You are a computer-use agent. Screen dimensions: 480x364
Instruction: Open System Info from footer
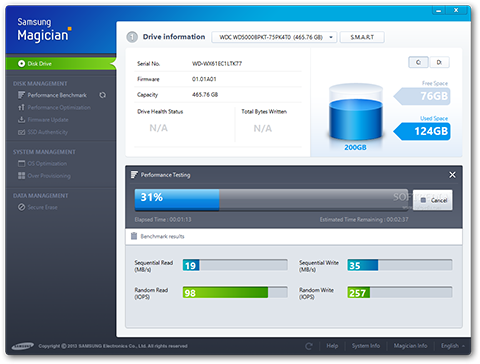click(366, 346)
